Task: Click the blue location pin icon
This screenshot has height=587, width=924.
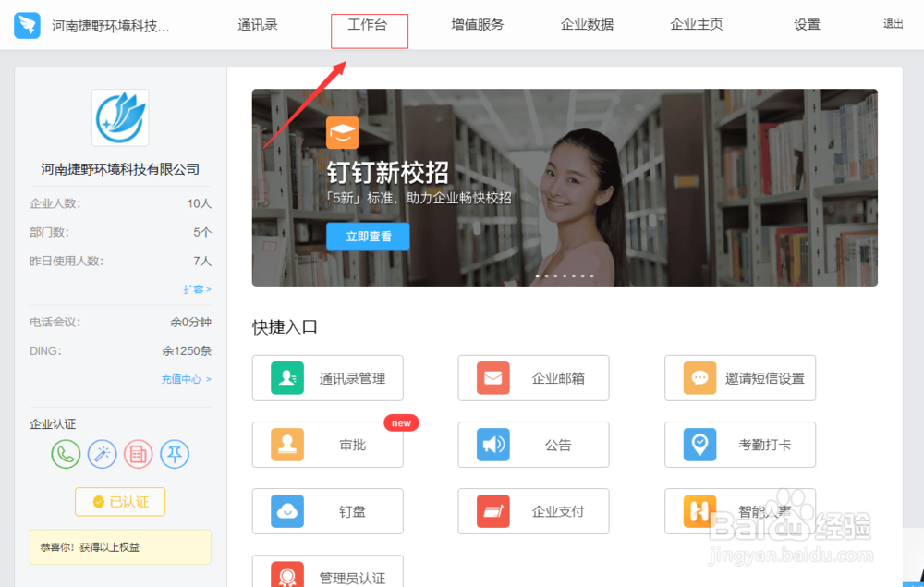Action: tap(700, 445)
